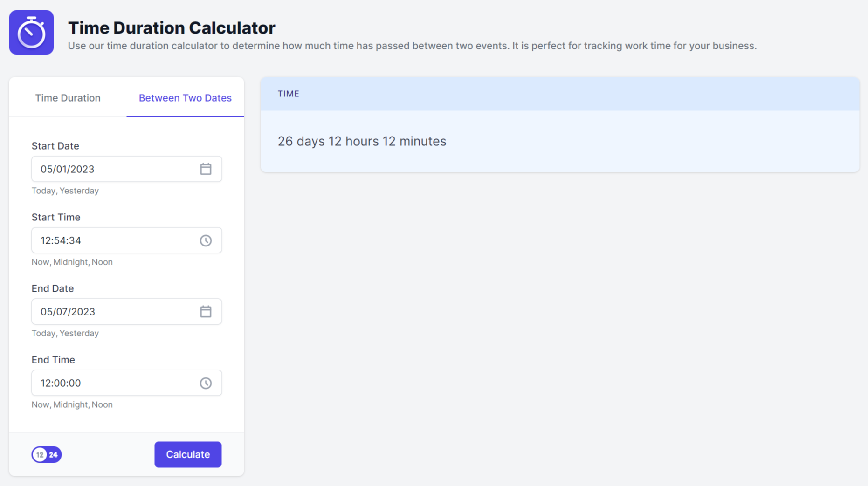Set End Time to Midnight

coord(71,404)
